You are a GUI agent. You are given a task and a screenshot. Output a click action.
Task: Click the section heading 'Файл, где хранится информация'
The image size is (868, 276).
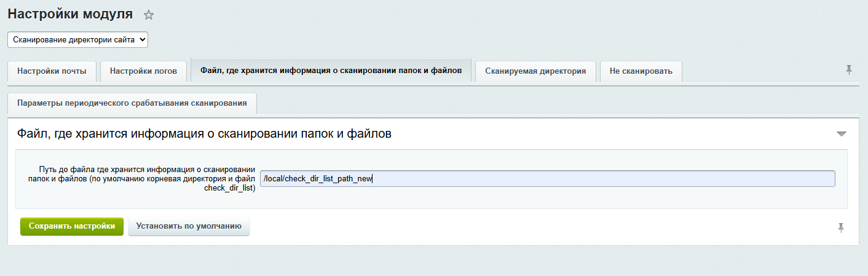click(x=204, y=133)
